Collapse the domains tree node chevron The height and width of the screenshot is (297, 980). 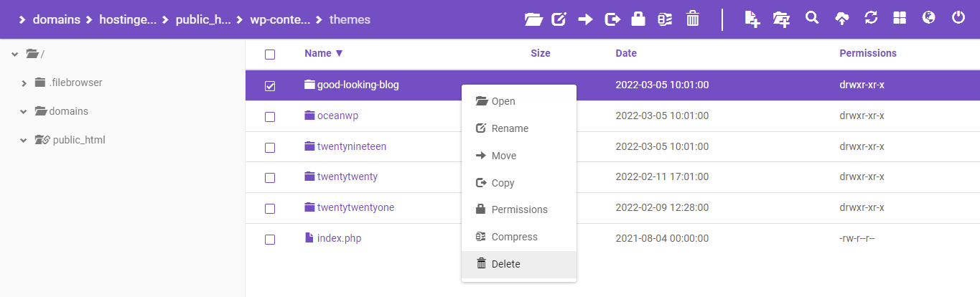coord(24,111)
